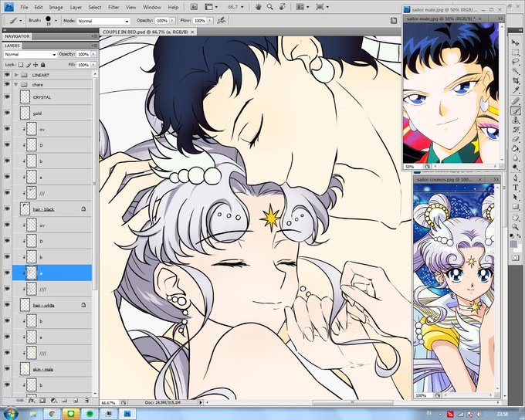Click the Launch Bridge icon
This screenshot has width=525, height=420.
194,7
